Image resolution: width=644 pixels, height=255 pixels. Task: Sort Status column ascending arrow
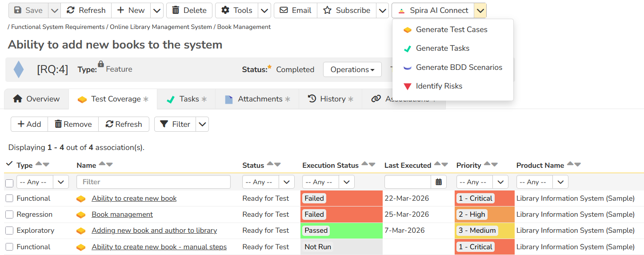pos(270,164)
